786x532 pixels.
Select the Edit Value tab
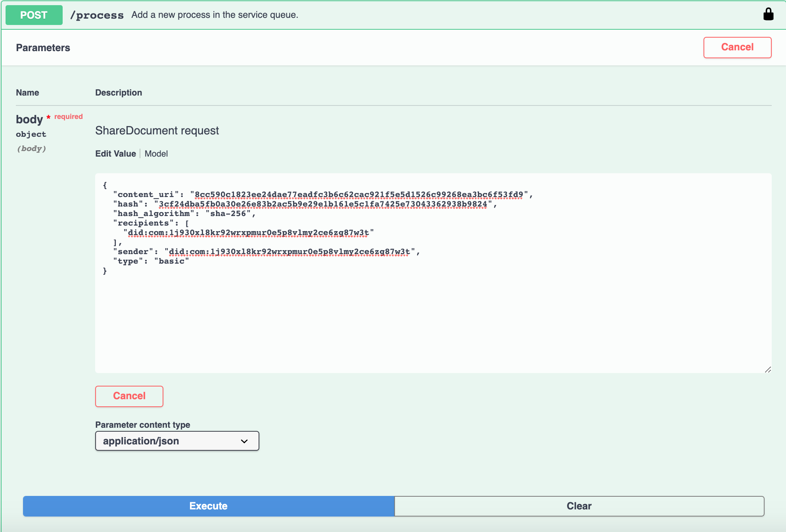(115, 154)
